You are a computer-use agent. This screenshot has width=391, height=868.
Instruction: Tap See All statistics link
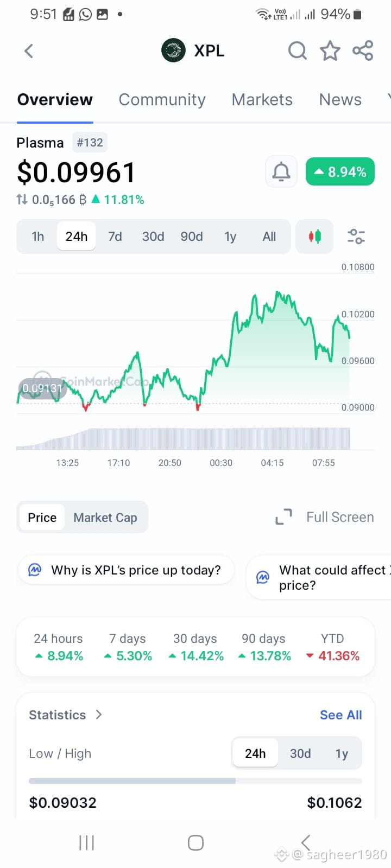click(341, 715)
